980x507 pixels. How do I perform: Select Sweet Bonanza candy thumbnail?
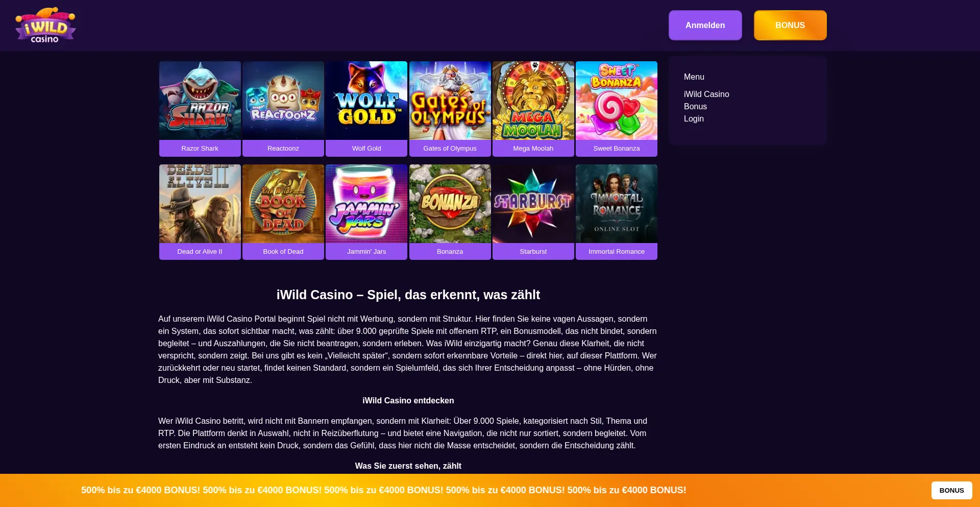point(617,101)
